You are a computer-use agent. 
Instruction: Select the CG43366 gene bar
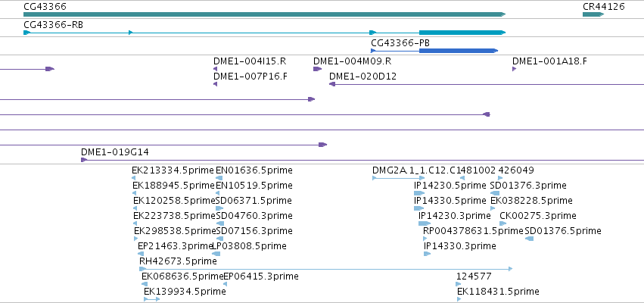[265, 14]
